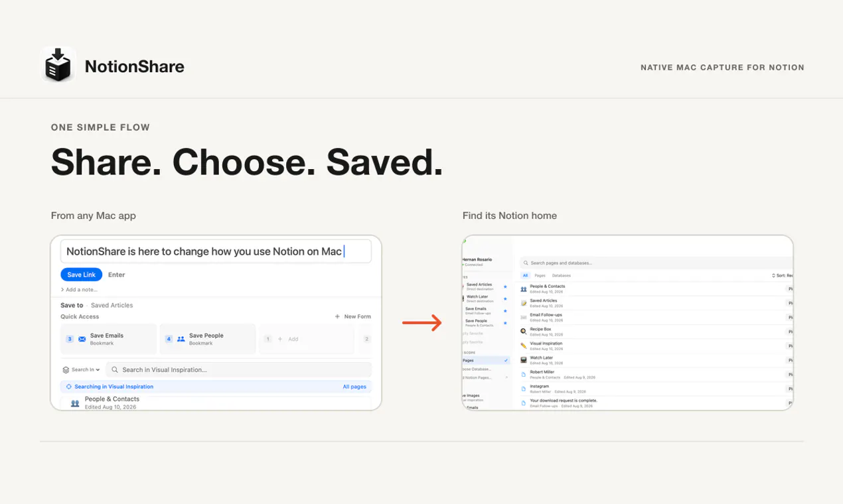Image resolution: width=843 pixels, height=504 pixels.
Task: Select the Email Follow-ups row title
Action: [546, 315]
